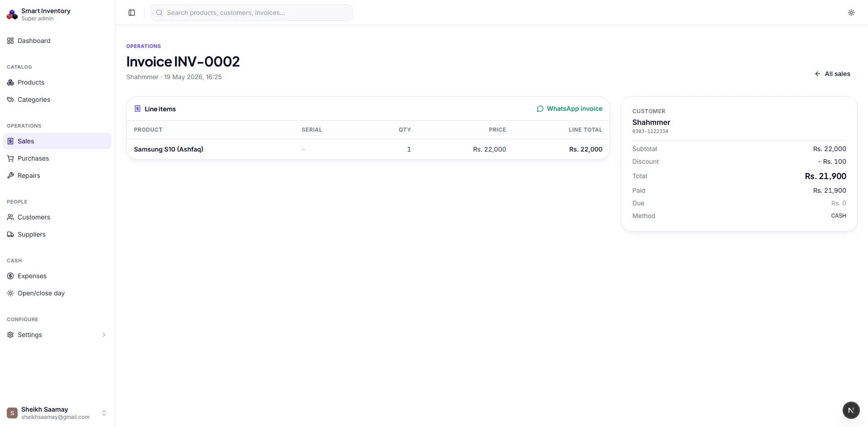Navigate to Purchases

pos(57,158)
